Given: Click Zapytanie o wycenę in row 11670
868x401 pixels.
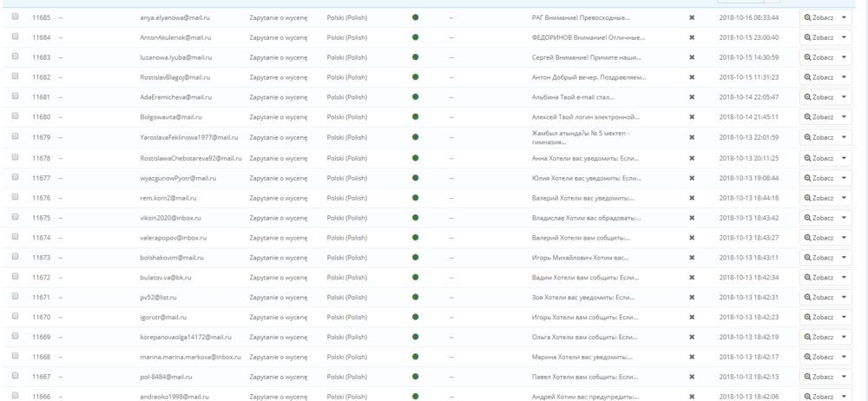Looking at the screenshot, I should click(x=278, y=318).
